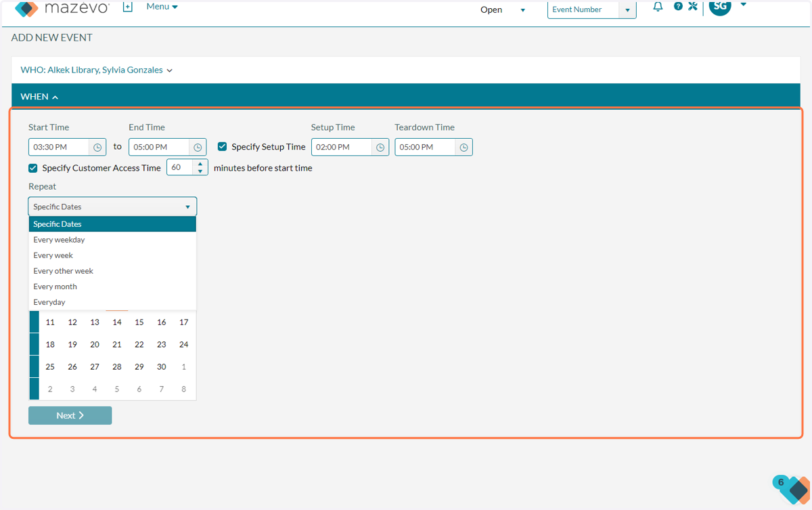The image size is (812, 510).
Task: Select calendar date 22
Action: pyautogui.click(x=139, y=345)
